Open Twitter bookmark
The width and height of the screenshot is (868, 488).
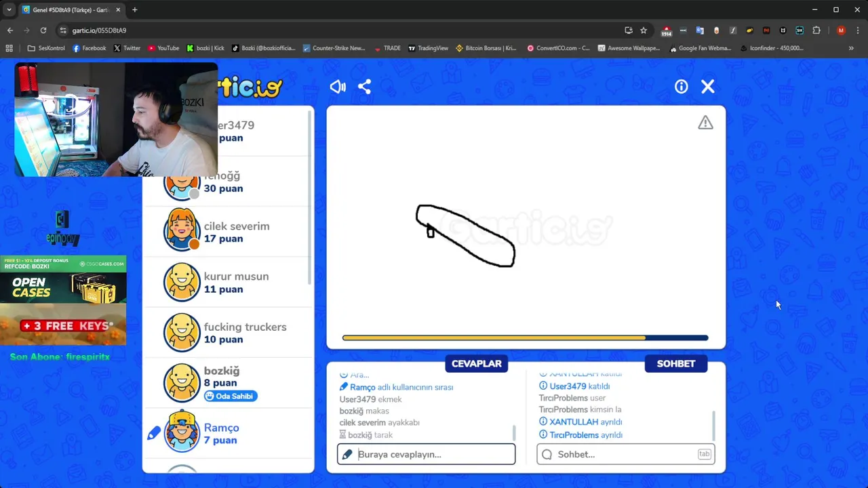coord(127,48)
